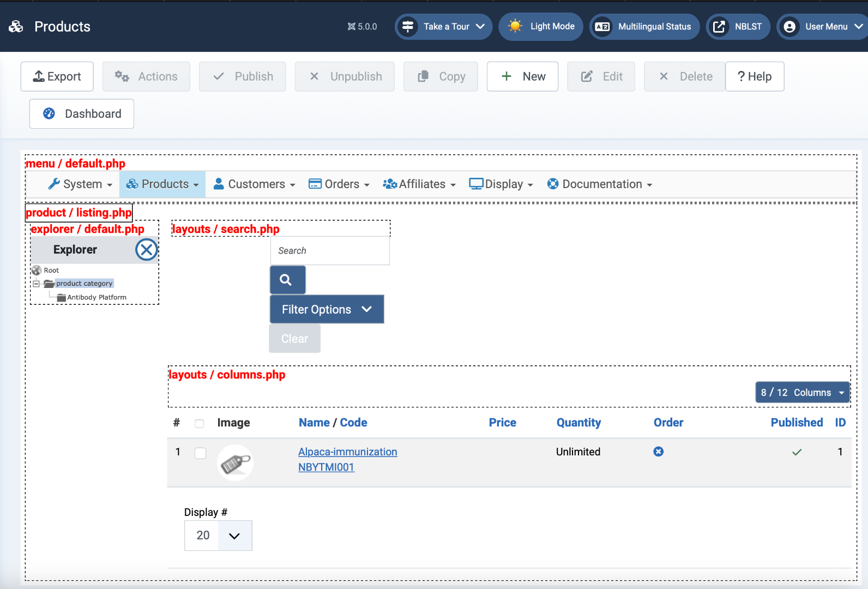Open the Customers menu
The image size is (868, 589).
254,184
